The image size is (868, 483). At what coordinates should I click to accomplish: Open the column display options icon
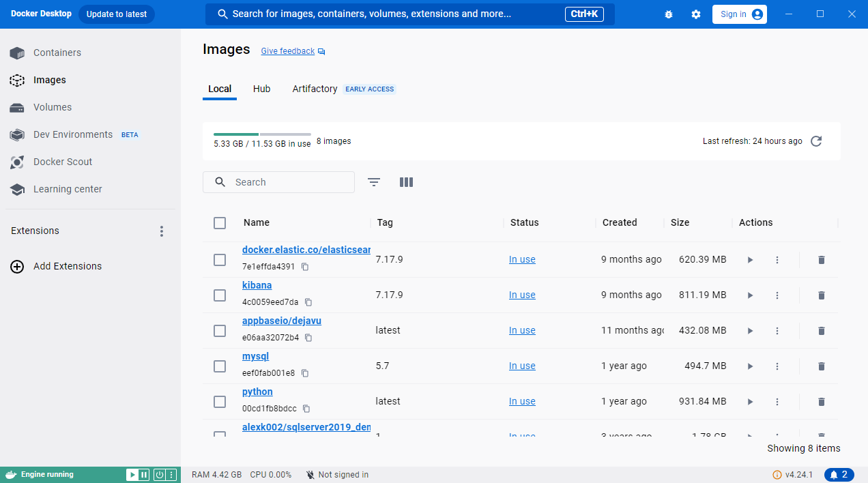[x=406, y=182]
